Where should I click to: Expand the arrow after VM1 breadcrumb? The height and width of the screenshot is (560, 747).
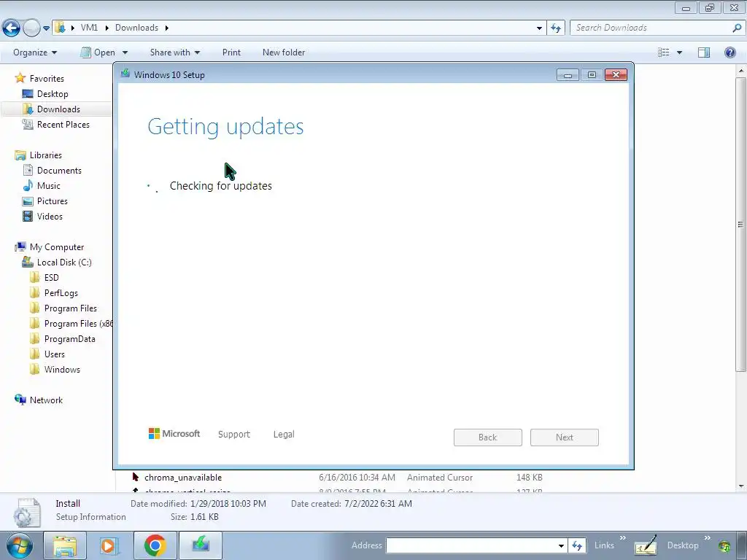point(107,28)
